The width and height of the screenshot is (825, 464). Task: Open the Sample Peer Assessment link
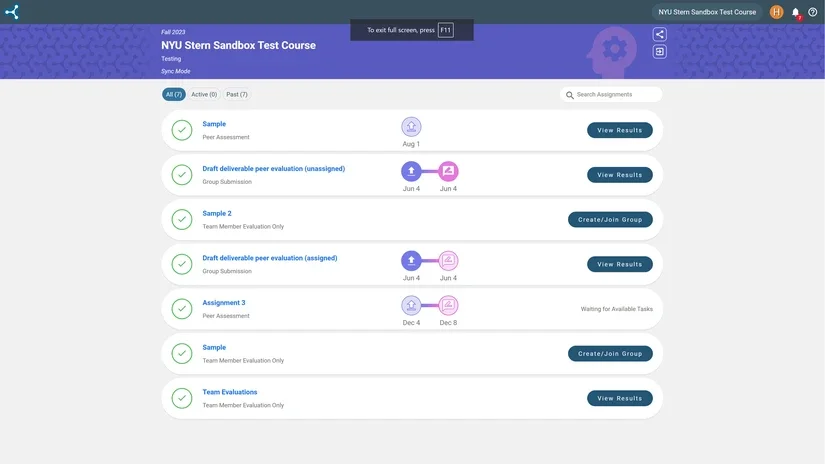214,124
